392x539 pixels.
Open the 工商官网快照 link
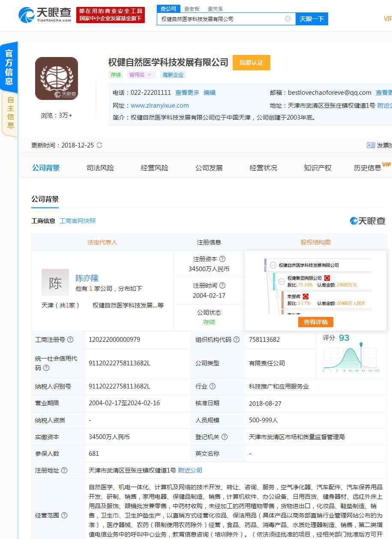(x=78, y=221)
